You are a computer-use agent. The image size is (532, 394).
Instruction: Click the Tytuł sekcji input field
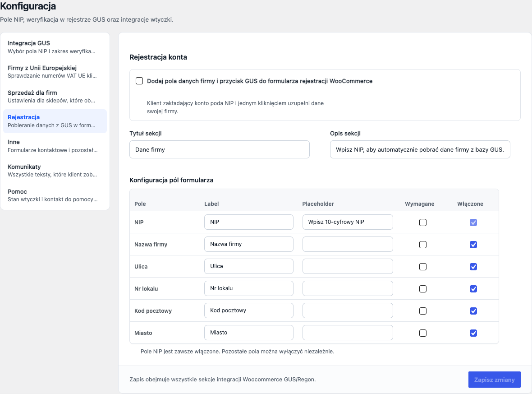tap(220, 149)
